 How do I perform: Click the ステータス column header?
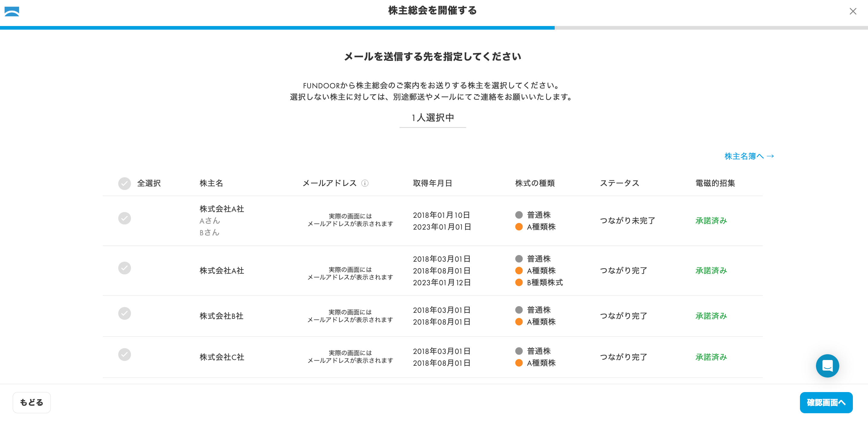(x=619, y=183)
